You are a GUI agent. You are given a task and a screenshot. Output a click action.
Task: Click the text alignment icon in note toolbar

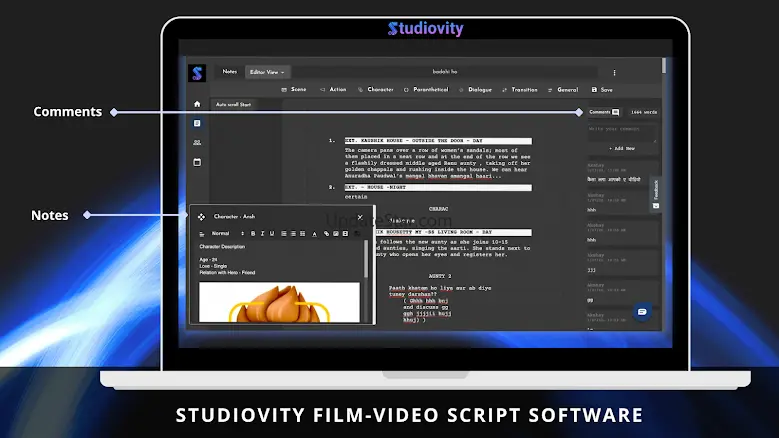(x=202, y=234)
